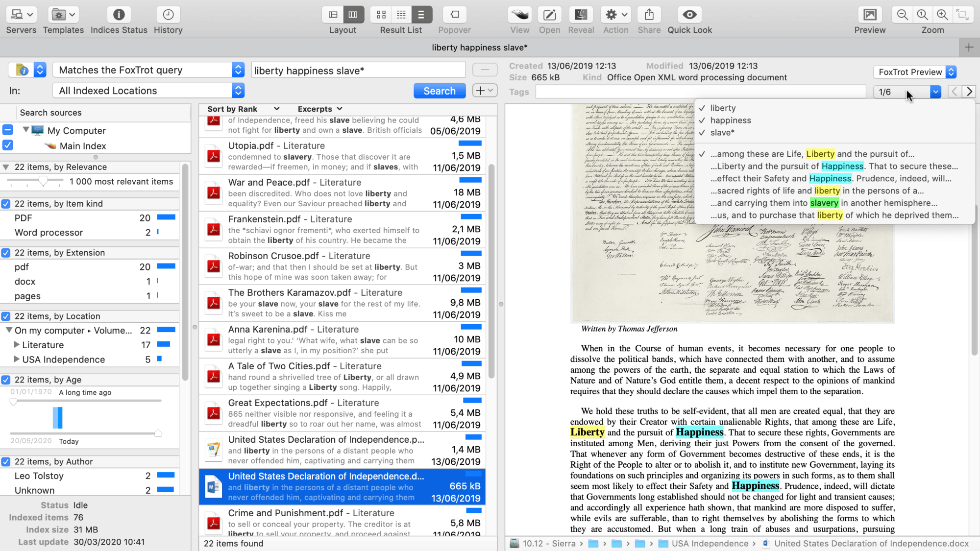Show Indices Status info

pos(119,15)
